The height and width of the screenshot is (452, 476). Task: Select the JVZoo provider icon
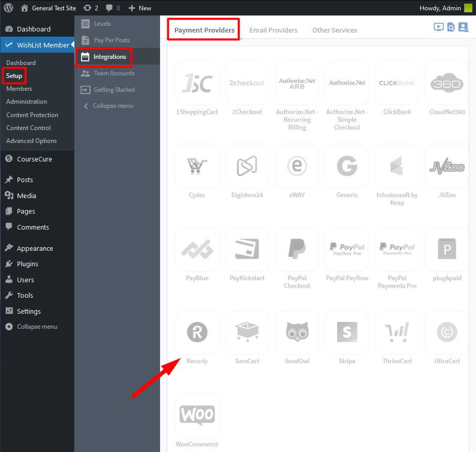(x=447, y=166)
